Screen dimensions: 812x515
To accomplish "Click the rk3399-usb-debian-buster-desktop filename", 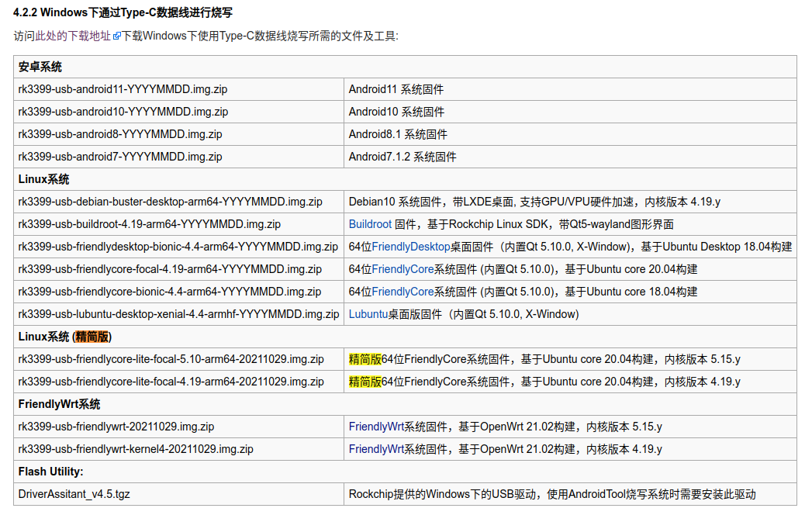I will [170, 202].
